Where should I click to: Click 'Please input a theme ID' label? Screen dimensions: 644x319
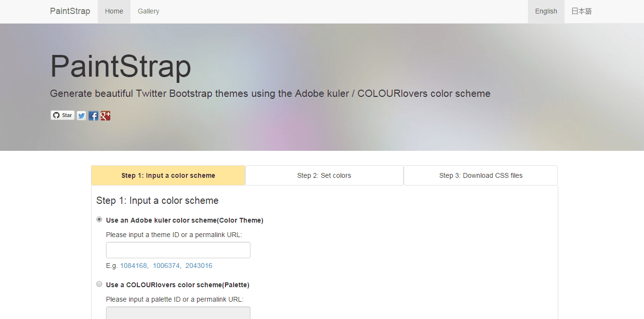point(174,235)
